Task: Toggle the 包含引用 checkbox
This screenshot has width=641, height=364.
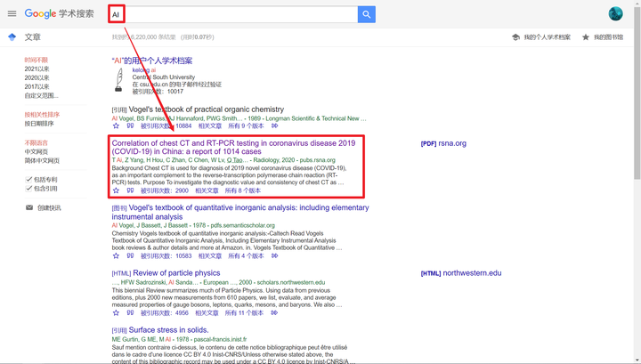Action: pos(28,189)
